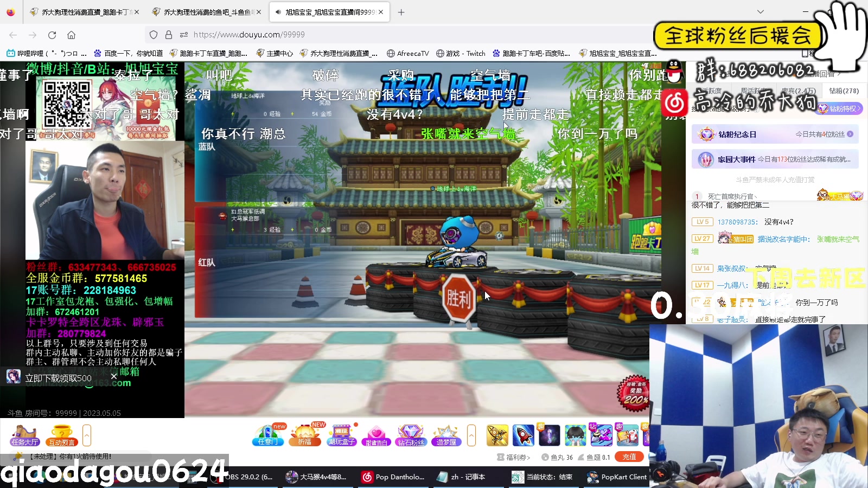The width and height of the screenshot is (868, 488).
Task: Click the Pop Dantholo... taskbar item
Action: pos(394,477)
